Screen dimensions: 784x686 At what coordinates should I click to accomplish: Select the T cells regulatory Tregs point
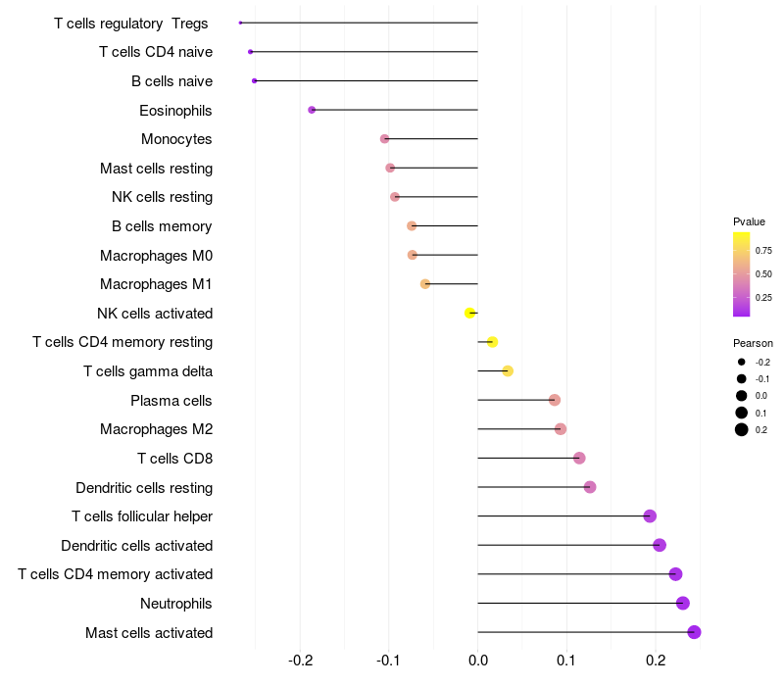(240, 23)
